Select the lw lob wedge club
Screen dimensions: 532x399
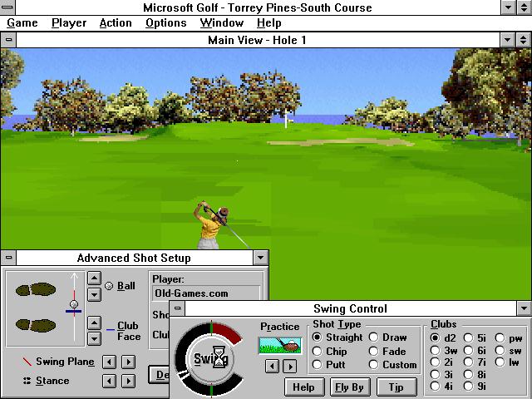tap(507, 362)
